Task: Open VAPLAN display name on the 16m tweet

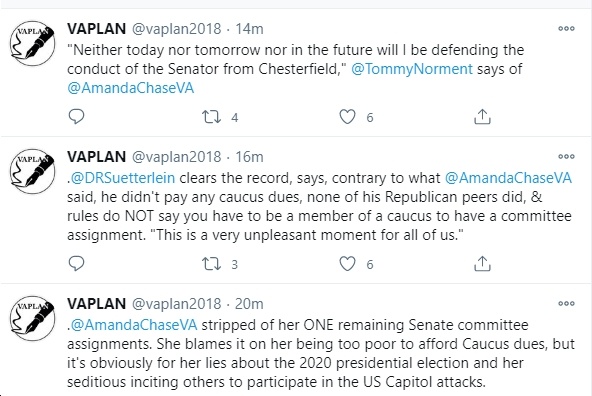Action: tap(97, 157)
